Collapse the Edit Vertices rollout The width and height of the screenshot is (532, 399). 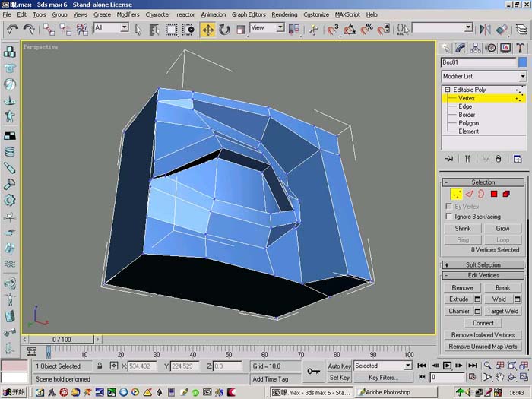483,275
